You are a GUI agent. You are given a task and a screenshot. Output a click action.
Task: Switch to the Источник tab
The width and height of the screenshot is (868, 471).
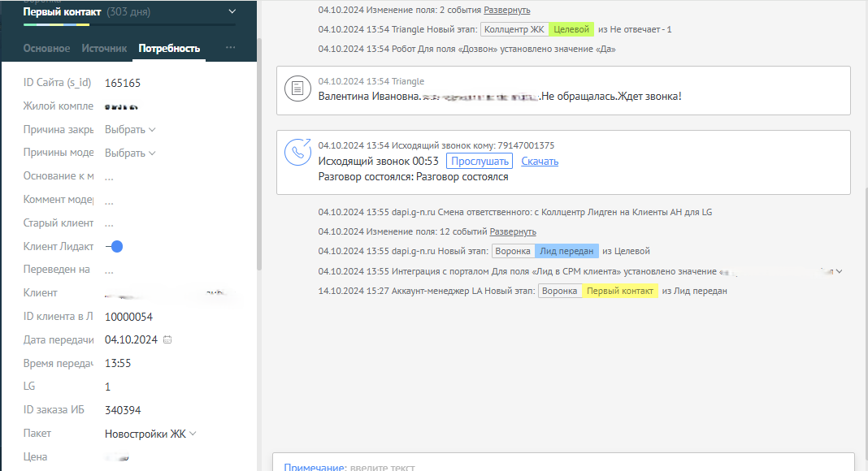point(104,48)
